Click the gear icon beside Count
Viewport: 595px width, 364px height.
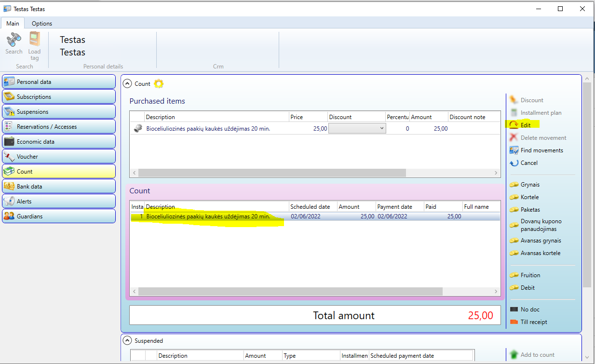[x=159, y=84]
